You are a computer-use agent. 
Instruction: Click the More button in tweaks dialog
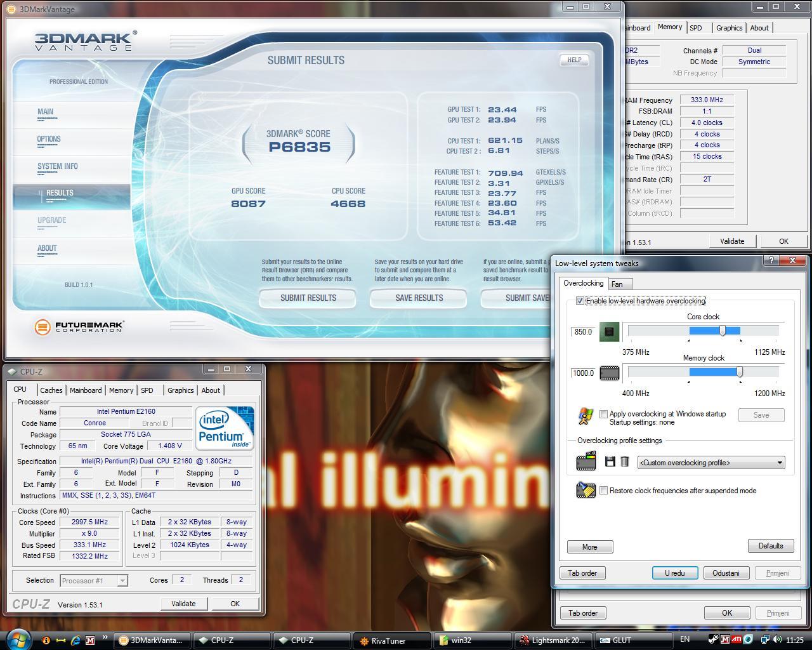point(589,547)
